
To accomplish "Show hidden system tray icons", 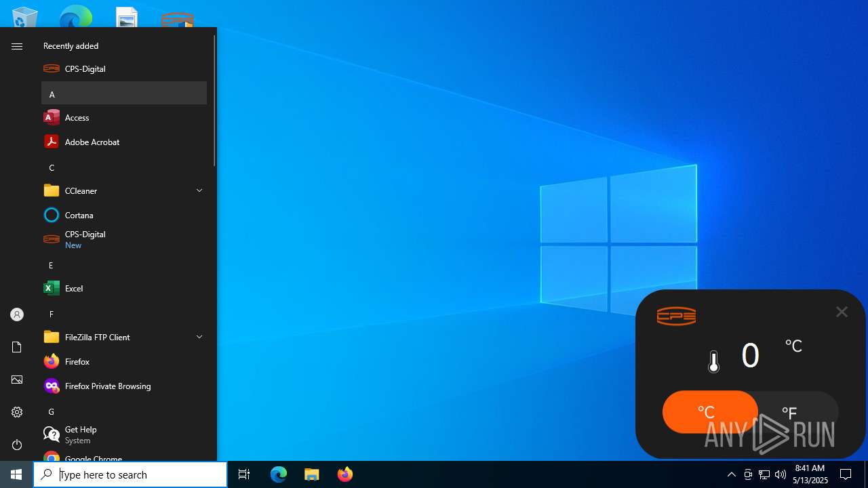I will click(732, 474).
